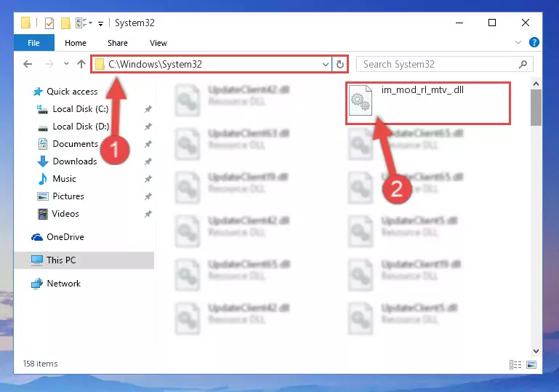Click the Properties checkmark icon in title bar

[49, 23]
